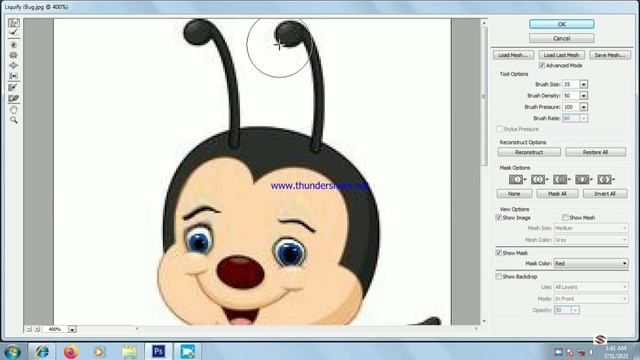Click the zoom out minus button
This screenshot has width=640, height=360.
point(29,329)
